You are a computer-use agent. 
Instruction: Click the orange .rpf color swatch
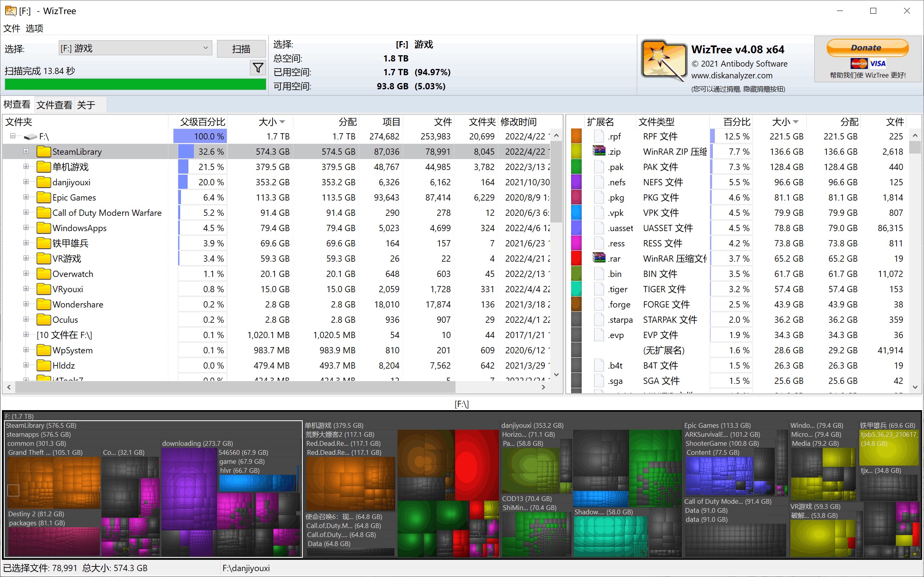pyautogui.click(x=576, y=136)
